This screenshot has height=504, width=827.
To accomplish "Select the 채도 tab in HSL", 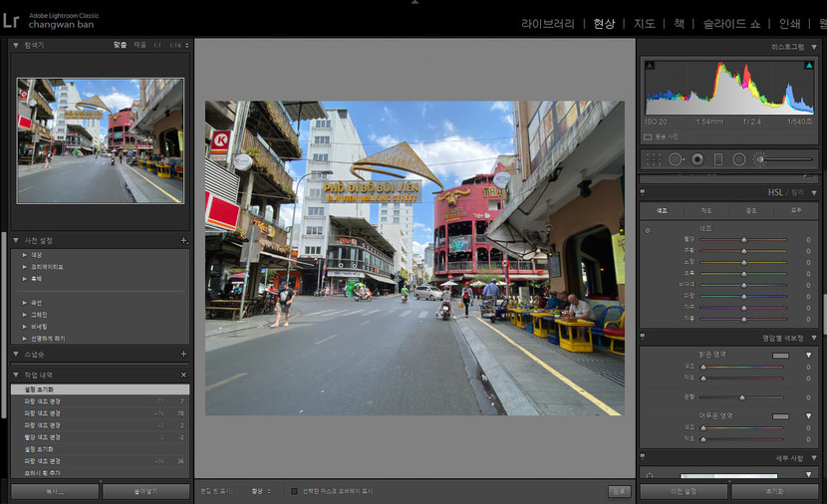I will point(706,211).
